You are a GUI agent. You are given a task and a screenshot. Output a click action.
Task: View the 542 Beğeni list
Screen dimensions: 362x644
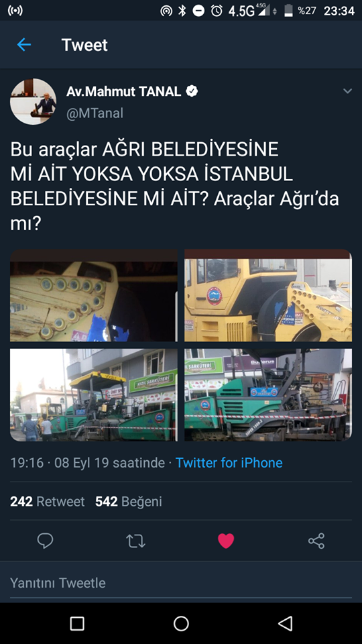[x=129, y=502]
